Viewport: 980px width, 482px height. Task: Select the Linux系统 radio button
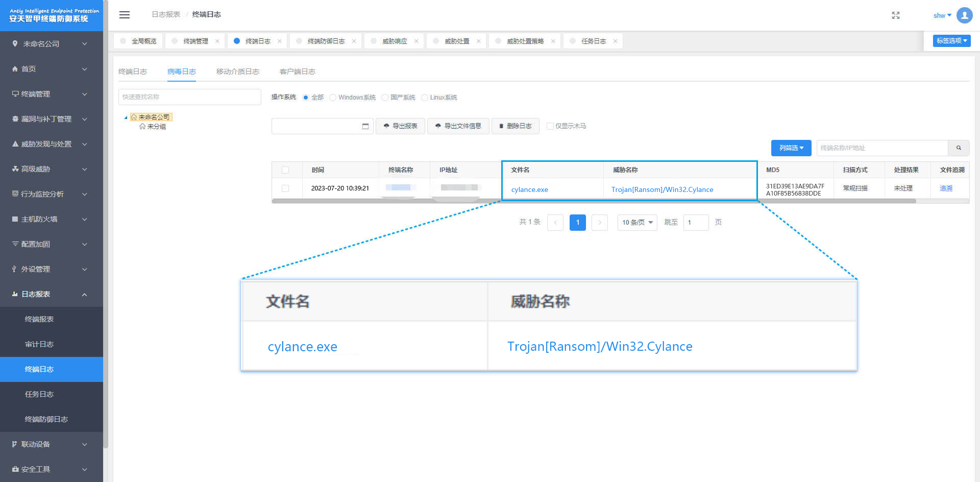(425, 98)
